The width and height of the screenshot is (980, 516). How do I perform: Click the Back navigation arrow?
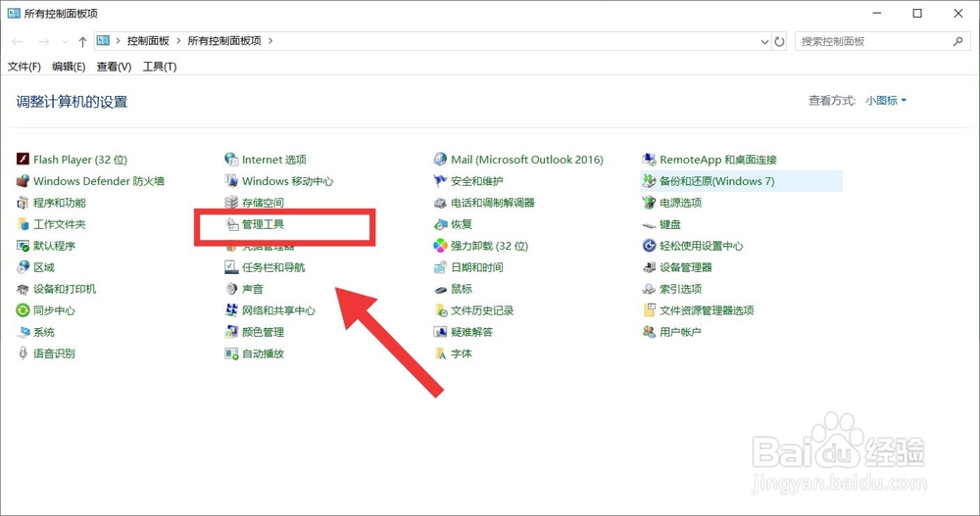click(x=18, y=42)
